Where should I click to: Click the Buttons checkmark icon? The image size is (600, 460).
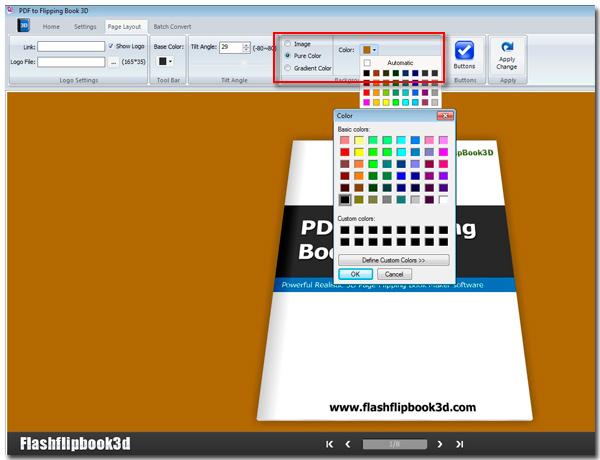point(464,50)
